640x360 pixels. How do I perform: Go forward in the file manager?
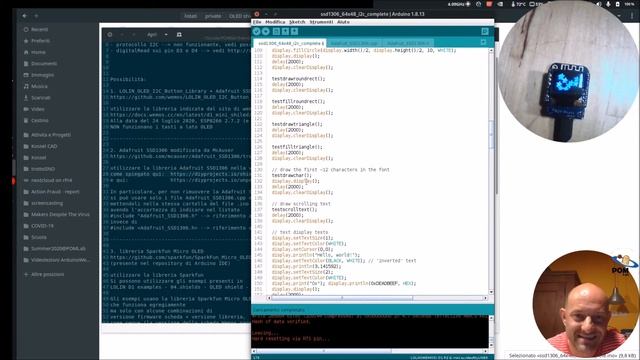click(x=36, y=16)
